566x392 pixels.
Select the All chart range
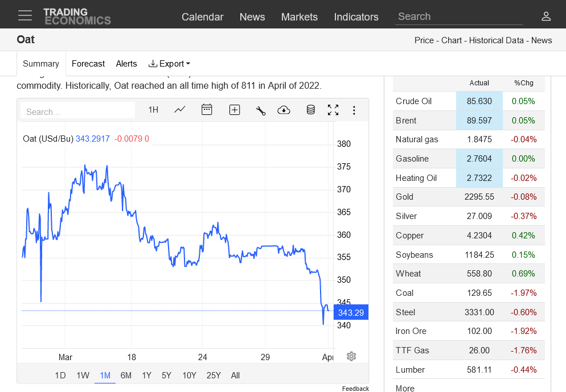point(235,376)
